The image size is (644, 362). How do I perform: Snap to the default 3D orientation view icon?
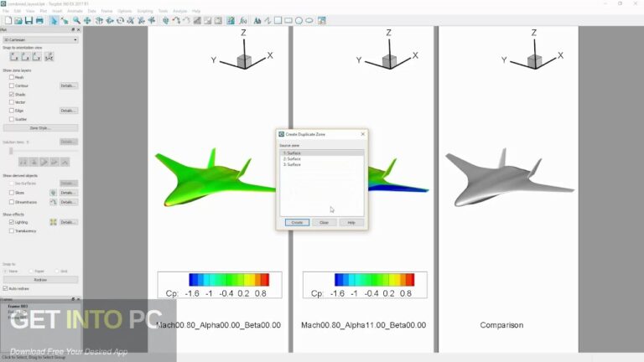pos(49,57)
